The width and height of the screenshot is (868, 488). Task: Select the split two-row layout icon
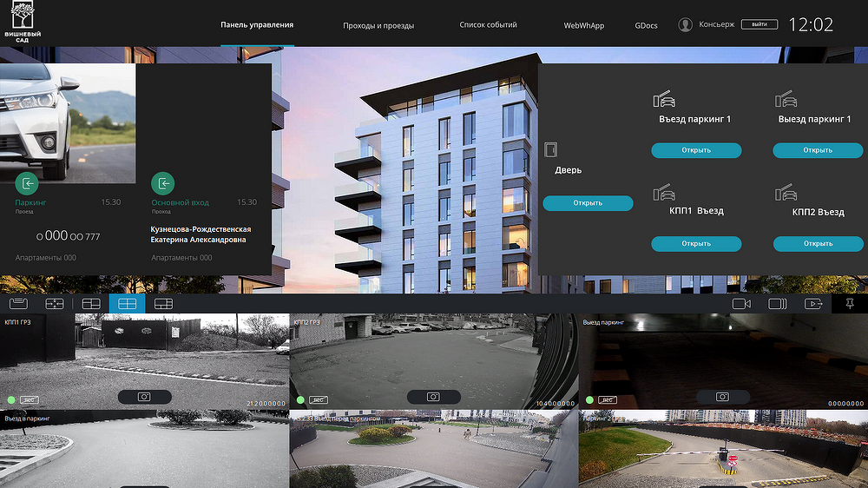click(91, 304)
